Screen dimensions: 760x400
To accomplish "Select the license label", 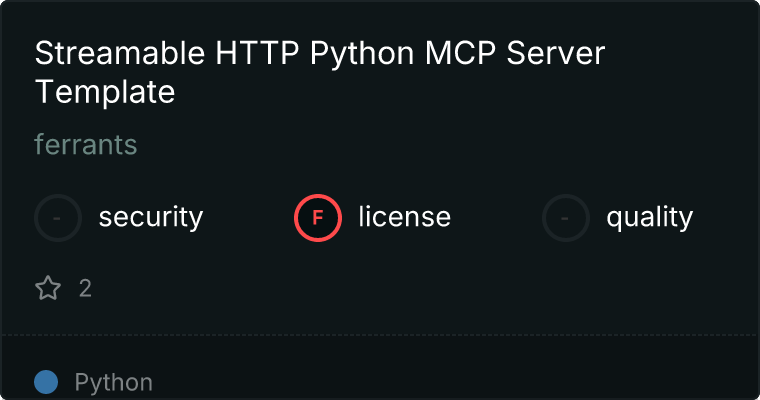I will point(404,217).
